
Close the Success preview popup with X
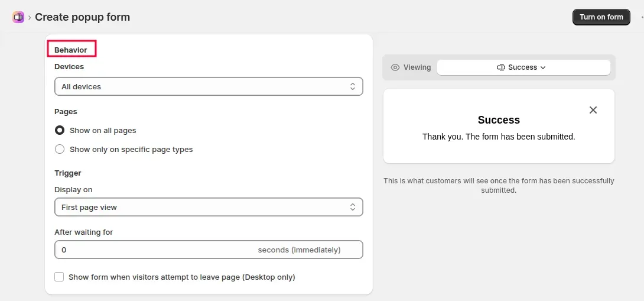tap(593, 110)
